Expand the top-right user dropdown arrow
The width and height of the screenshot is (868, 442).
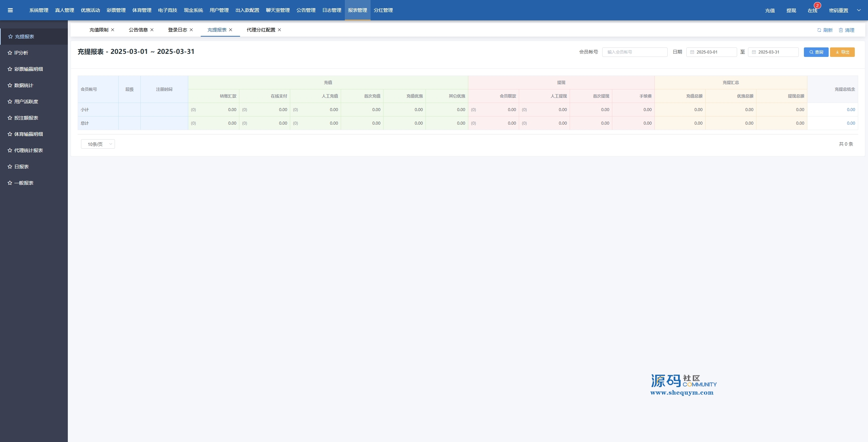click(859, 10)
